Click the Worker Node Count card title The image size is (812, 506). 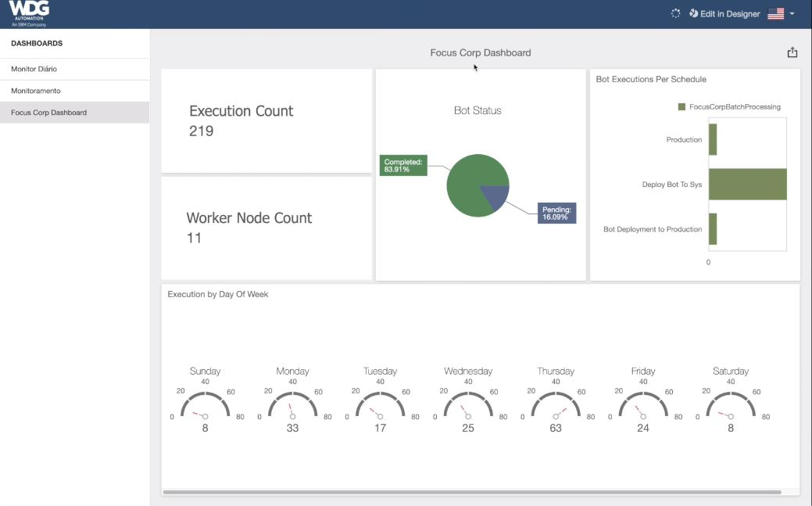(249, 217)
